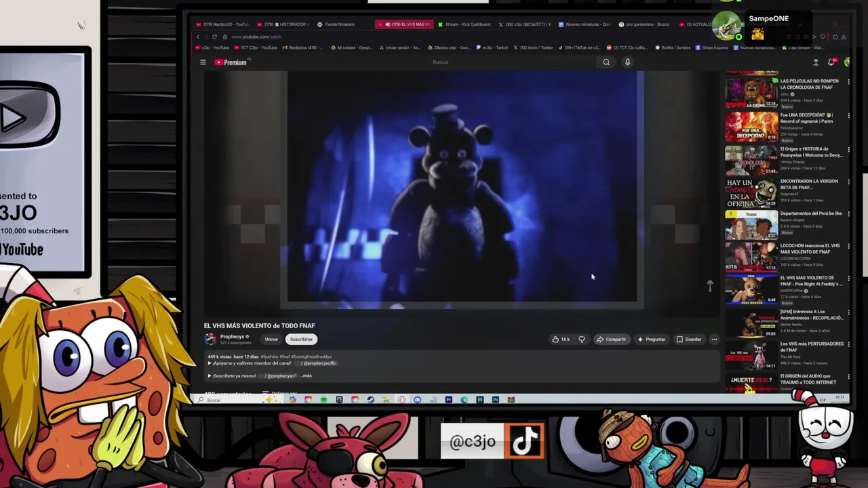Open 'LAS PELICULAS NO ROMPEN LA CRONOLOGIA' thumbnail
The width and height of the screenshot is (868, 488).
[751, 93]
